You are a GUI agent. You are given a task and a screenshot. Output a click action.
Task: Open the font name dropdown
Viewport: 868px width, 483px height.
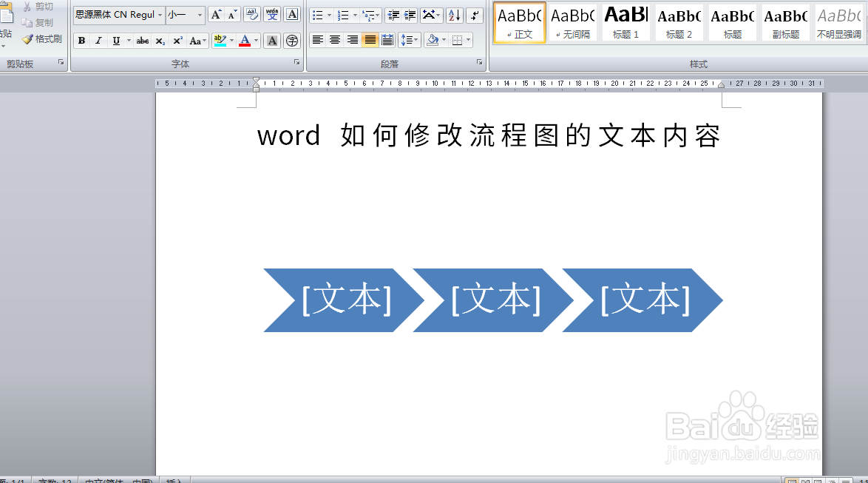click(160, 14)
